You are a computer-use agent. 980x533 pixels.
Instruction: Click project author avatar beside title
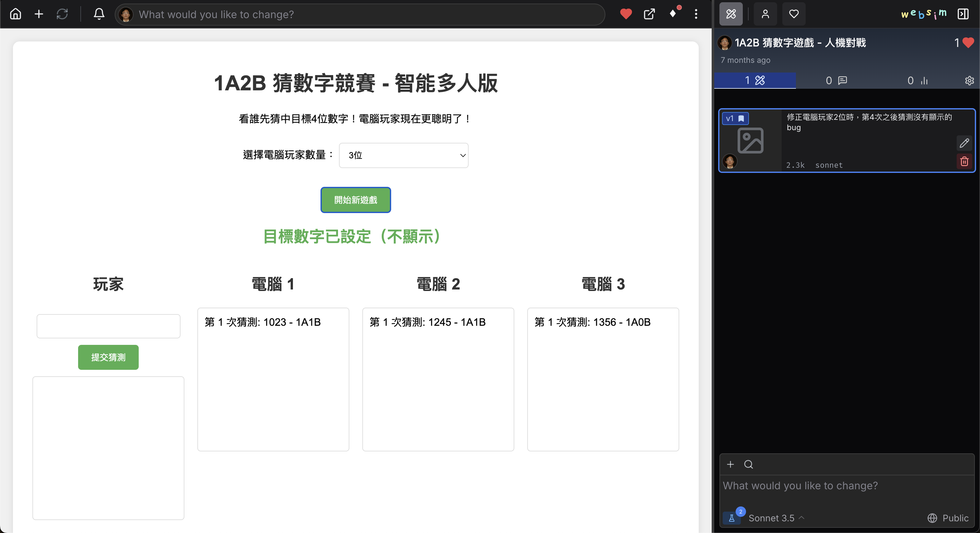(x=725, y=42)
